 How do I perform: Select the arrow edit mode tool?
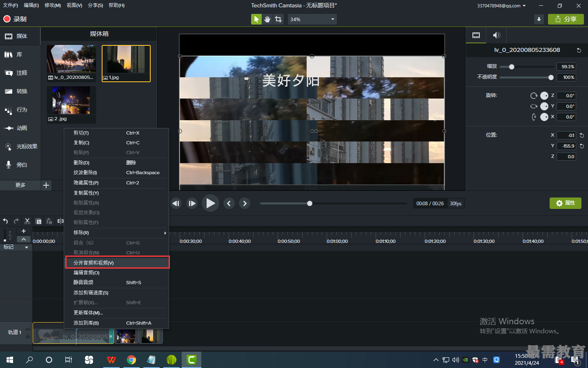tap(256, 19)
